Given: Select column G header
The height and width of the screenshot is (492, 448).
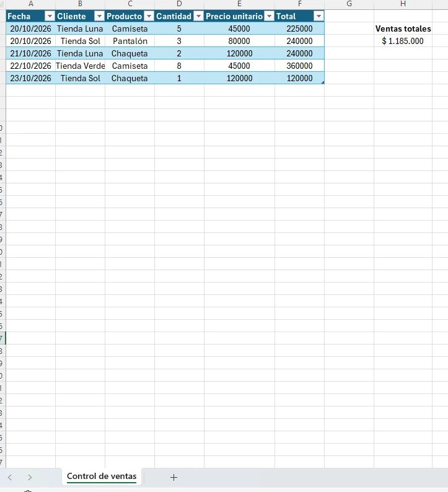Looking at the screenshot, I should (x=349, y=4).
